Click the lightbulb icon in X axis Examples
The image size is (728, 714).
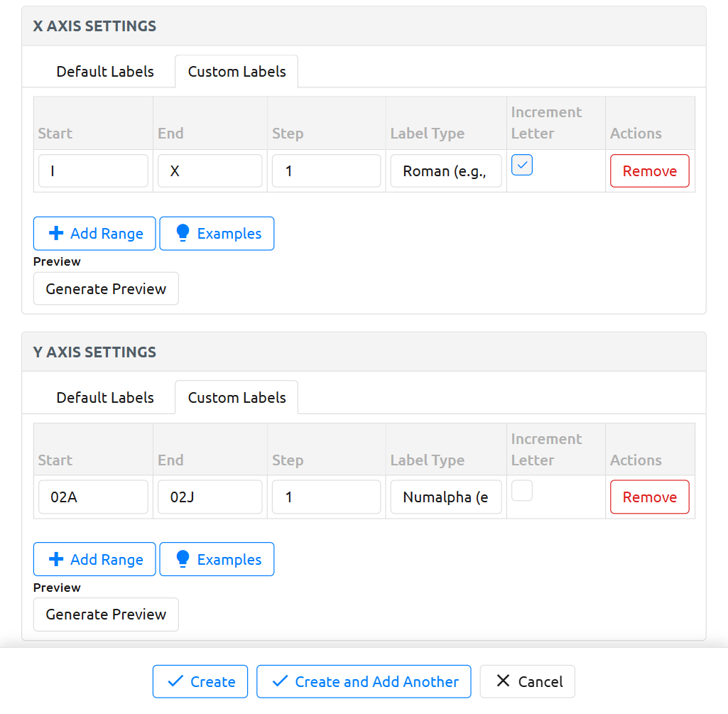(183, 234)
